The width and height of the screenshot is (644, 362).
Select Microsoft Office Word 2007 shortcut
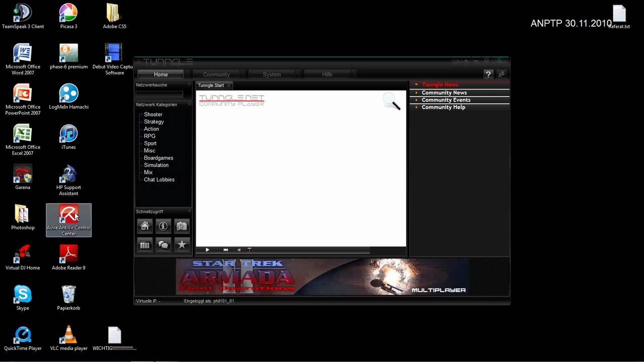pyautogui.click(x=23, y=59)
